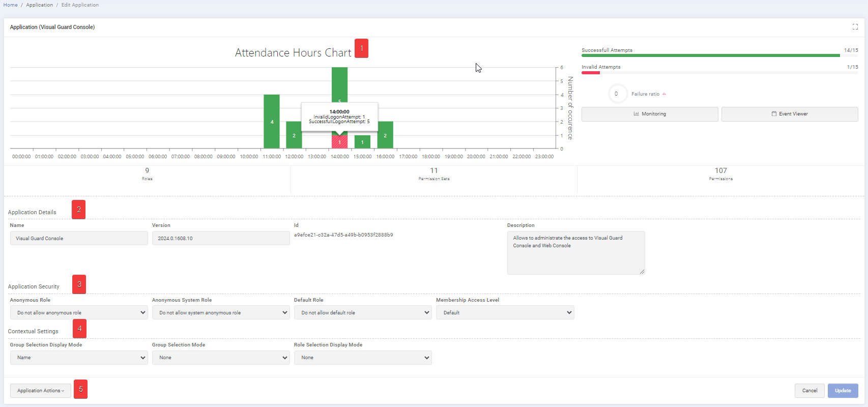This screenshot has height=407, width=868.
Task: Click Successfull Attempts progress bar
Action: click(x=719, y=55)
